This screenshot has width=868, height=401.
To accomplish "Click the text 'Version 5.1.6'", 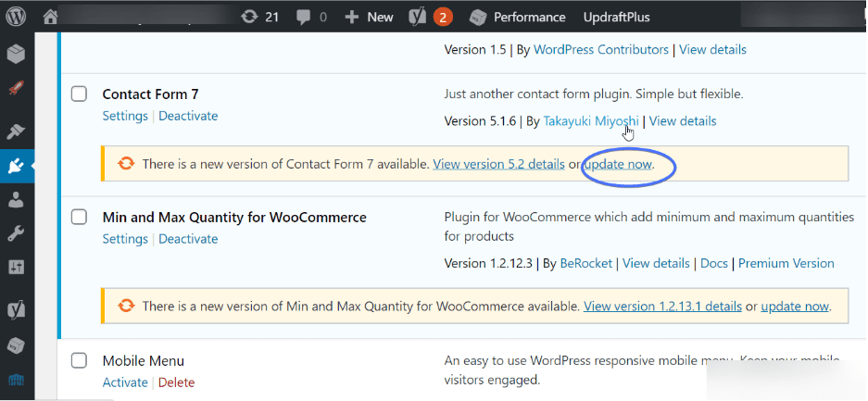I will tap(480, 121).
